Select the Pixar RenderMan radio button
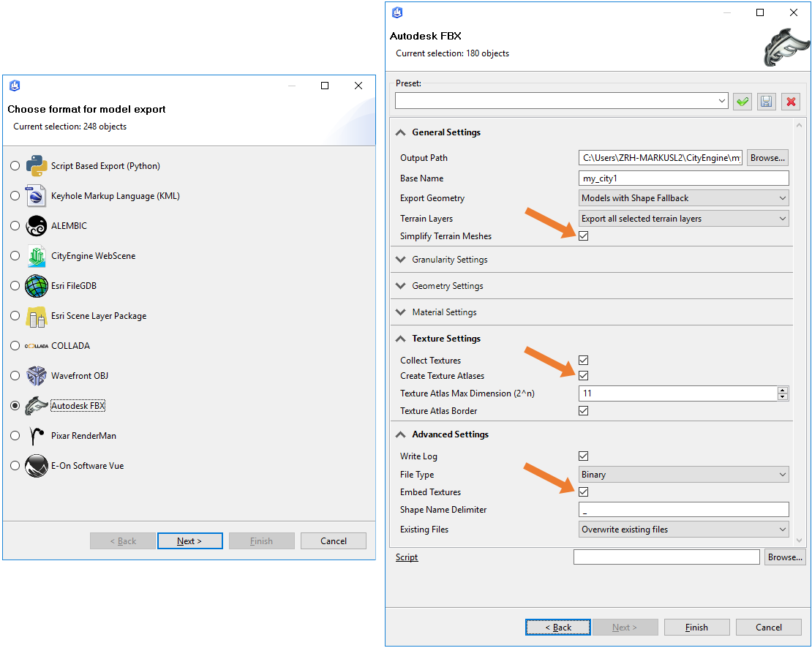This screenshot has height=648, width=812. (x=15, y=436)
